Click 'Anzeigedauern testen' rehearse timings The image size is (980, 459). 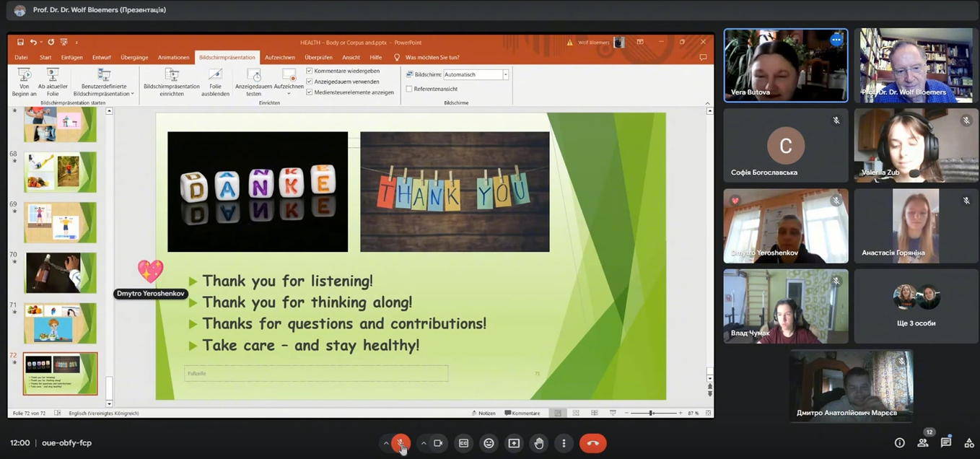click(x=253, y=82)
